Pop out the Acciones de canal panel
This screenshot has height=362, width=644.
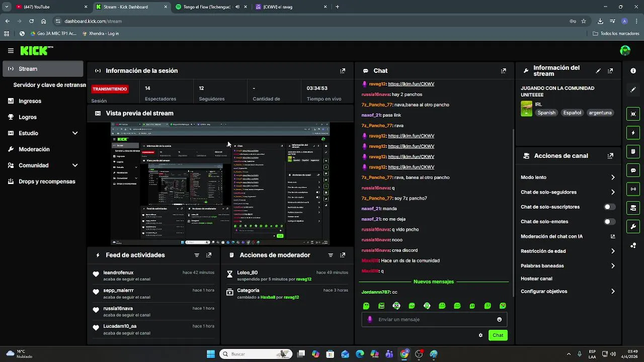click(610, 156)
